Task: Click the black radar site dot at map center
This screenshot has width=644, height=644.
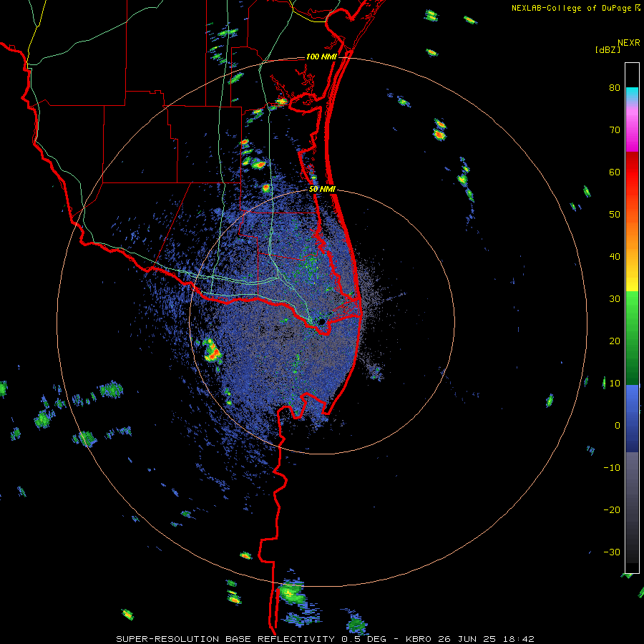Action: [321, 321]
